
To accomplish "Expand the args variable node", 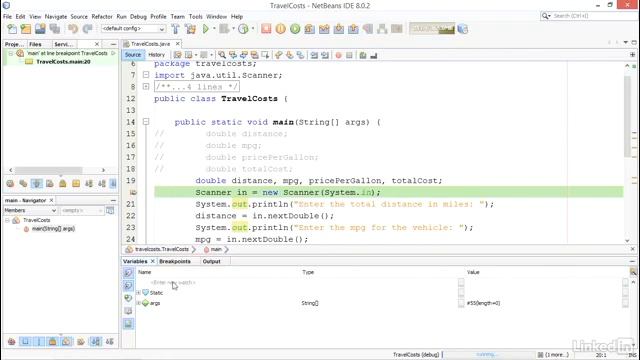I will coord(138,303).
